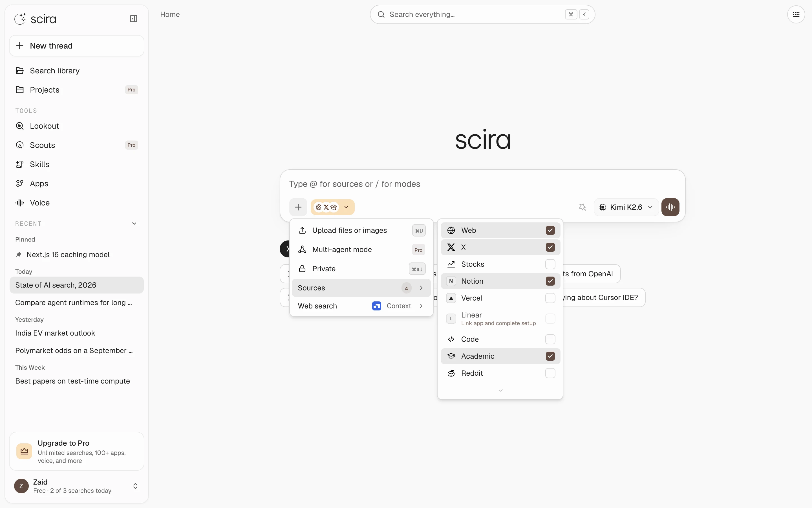Click the scira logo icon in sidebar
812x508 pixels.
pos(20,19)
